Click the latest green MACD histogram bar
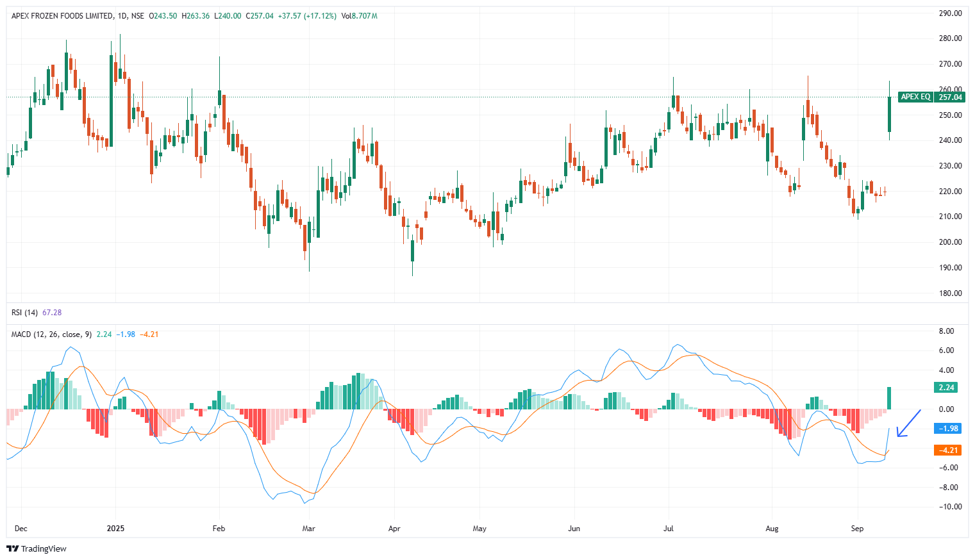The width and height of the screenshot is (975, 560). 889,398
